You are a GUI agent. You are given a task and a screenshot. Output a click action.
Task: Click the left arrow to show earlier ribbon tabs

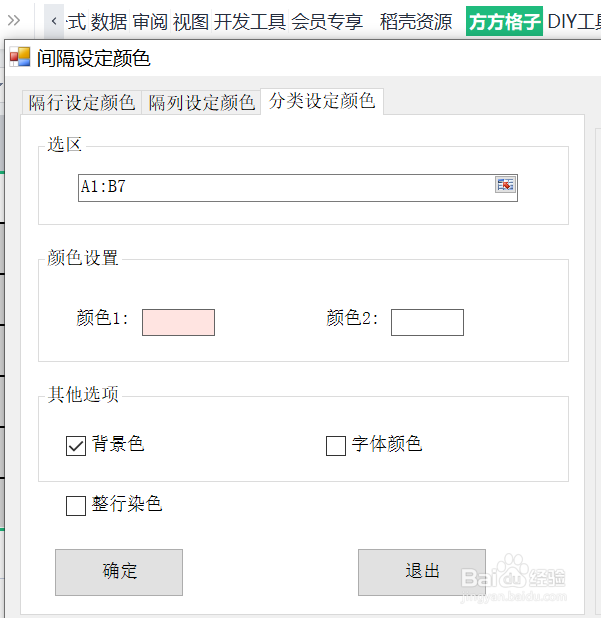click(x=54, y=21)
